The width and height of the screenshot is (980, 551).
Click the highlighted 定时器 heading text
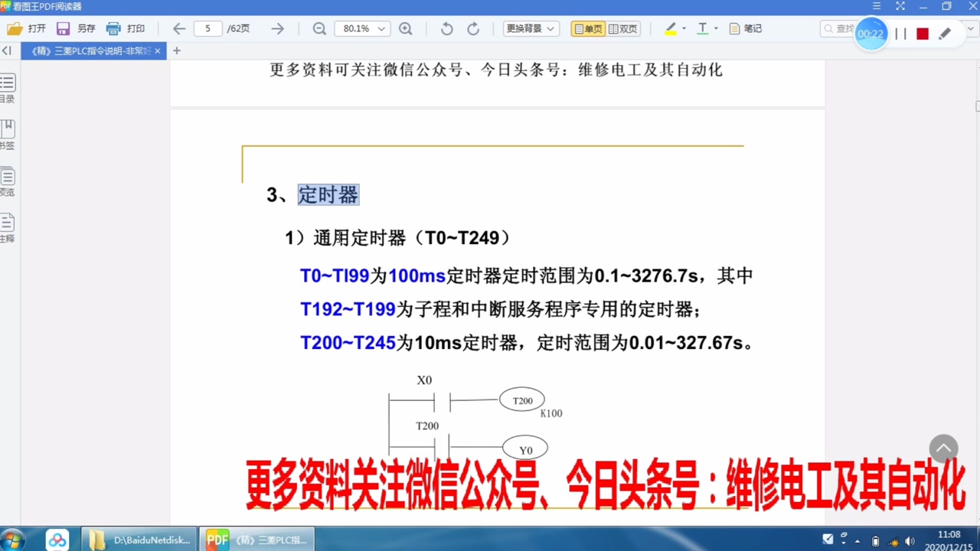[328, 194]
